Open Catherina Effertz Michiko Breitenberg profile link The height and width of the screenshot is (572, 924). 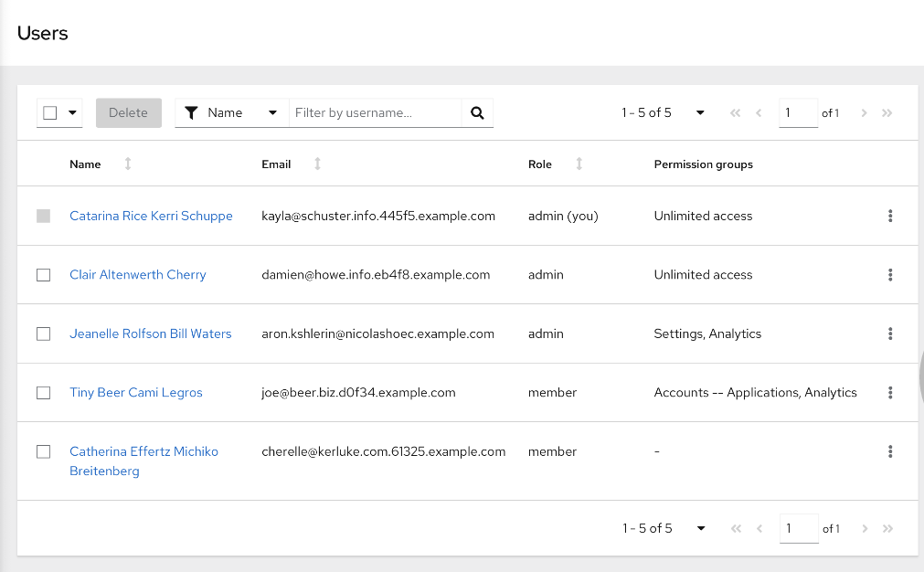coord(143,451)
